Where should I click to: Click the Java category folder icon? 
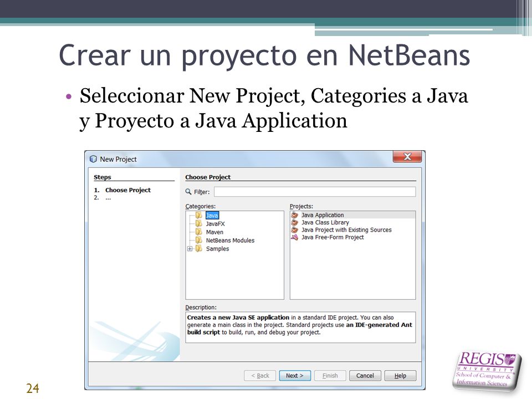pos(199,215)
